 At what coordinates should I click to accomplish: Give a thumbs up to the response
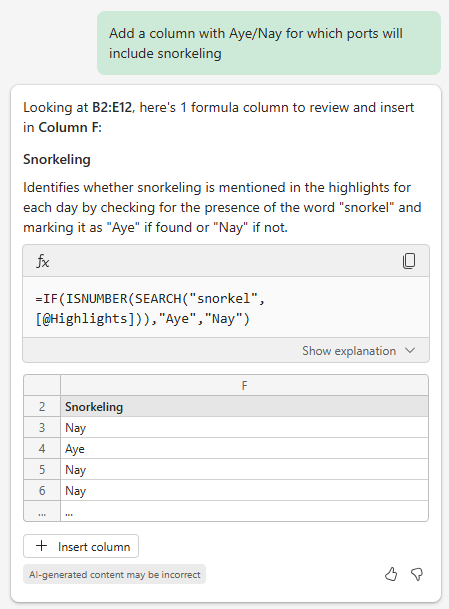[x=391, y=574]
